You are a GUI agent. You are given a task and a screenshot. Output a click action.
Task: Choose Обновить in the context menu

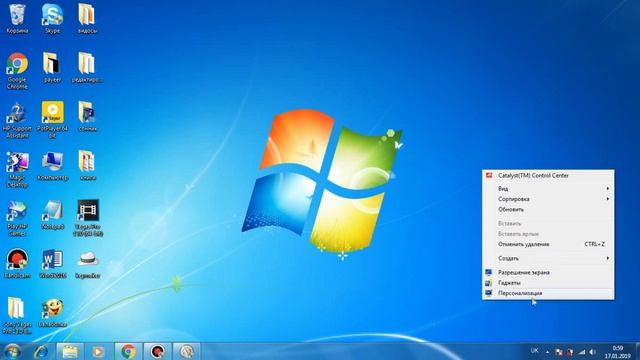click(548, 209)
